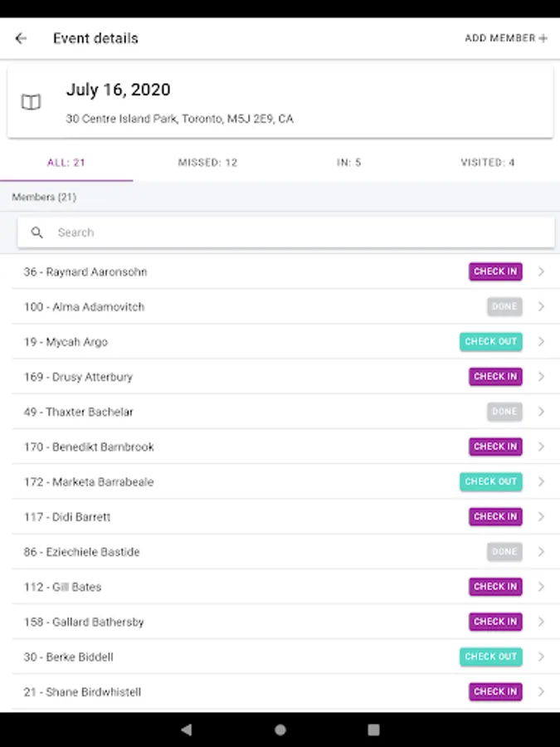Check out Mycah Argo
Viewport: 560px width, 747px height.
(x=490, y=341)
